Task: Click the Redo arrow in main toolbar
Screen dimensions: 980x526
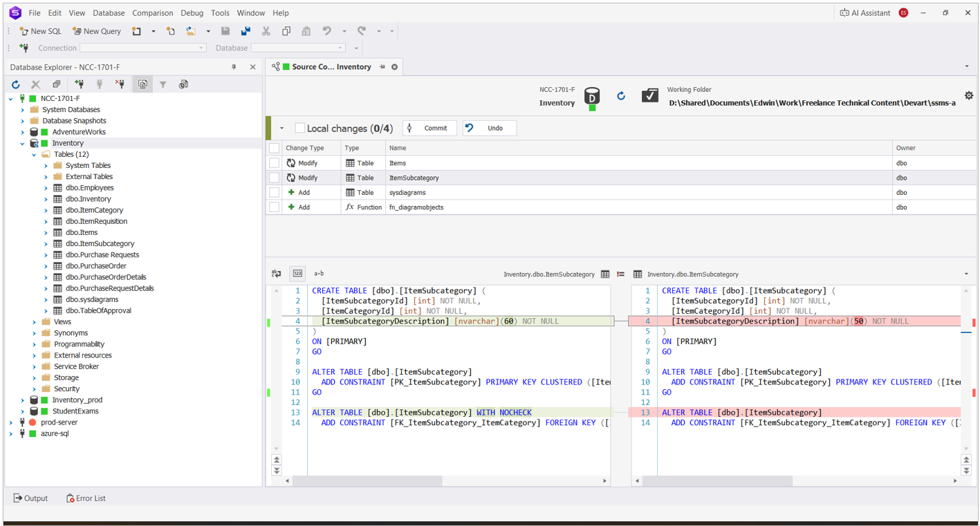Action: (x=362, y=31)
